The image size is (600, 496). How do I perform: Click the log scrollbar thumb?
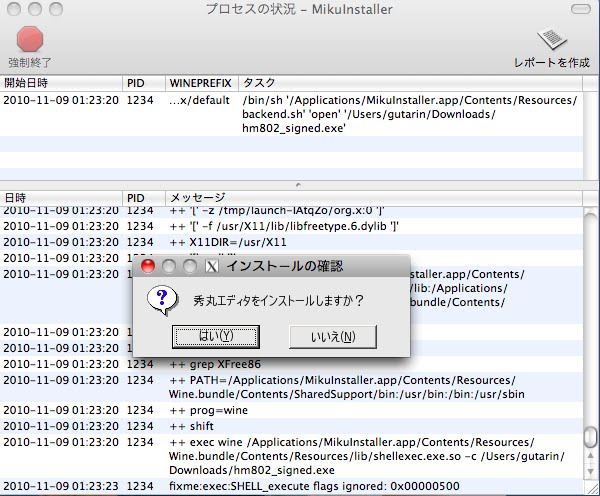click(x=591, y=437)
